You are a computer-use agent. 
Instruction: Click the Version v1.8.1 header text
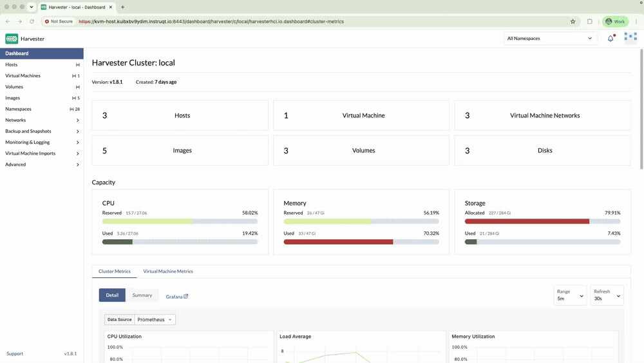107,82
